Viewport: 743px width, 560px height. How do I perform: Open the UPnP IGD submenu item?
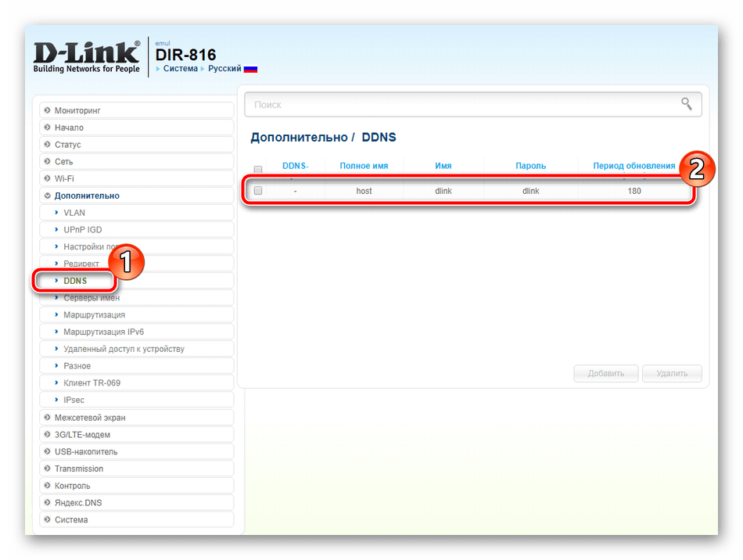[136, 230]
